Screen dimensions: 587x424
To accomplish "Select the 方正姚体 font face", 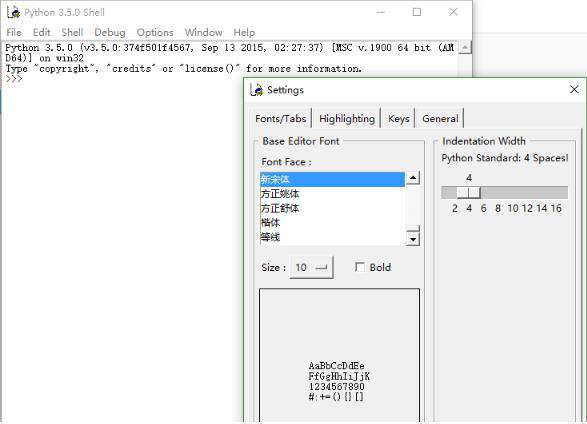I will coord(332,194).
